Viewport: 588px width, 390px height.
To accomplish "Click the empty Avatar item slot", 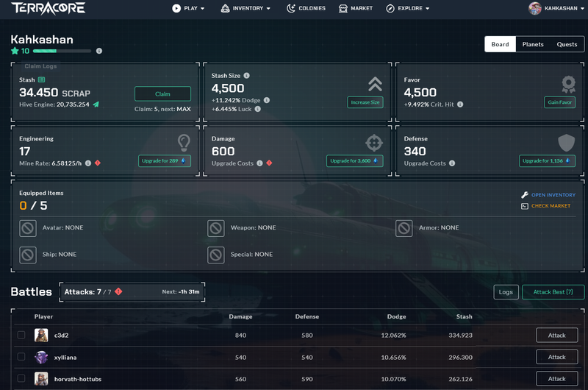I will (28, 228).
